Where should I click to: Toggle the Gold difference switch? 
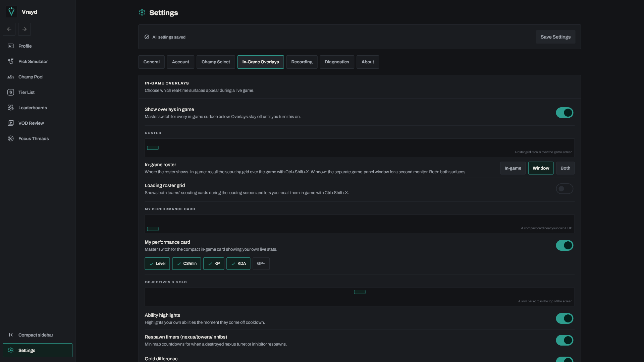click(x=565, y=359)
